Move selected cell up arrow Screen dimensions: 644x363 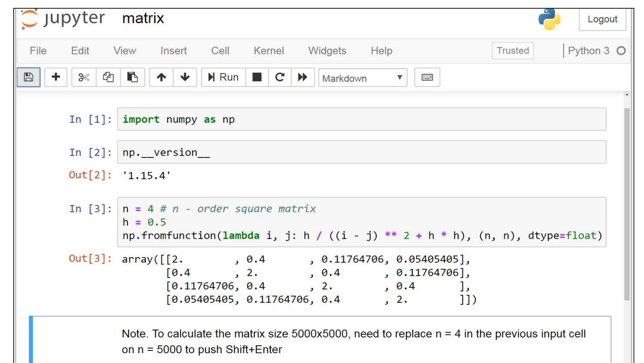161,77
